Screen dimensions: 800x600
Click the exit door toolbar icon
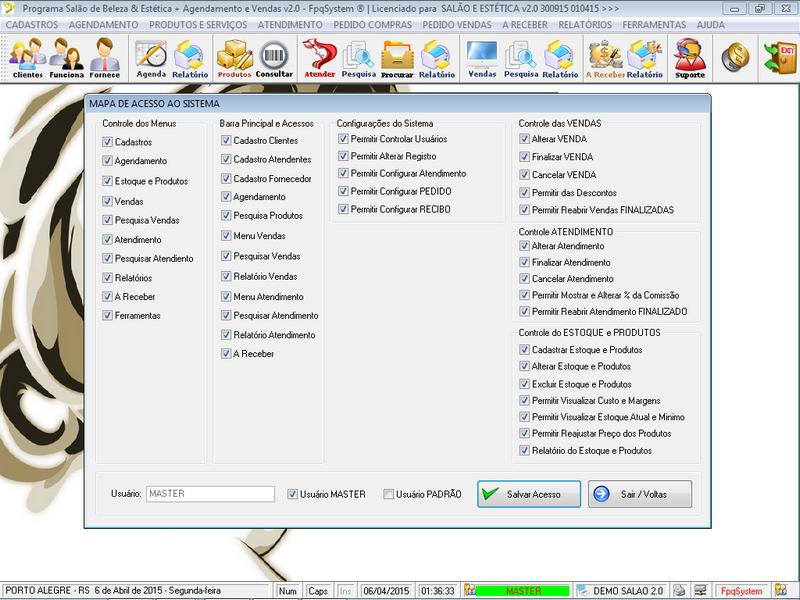[x=780, y=58]
